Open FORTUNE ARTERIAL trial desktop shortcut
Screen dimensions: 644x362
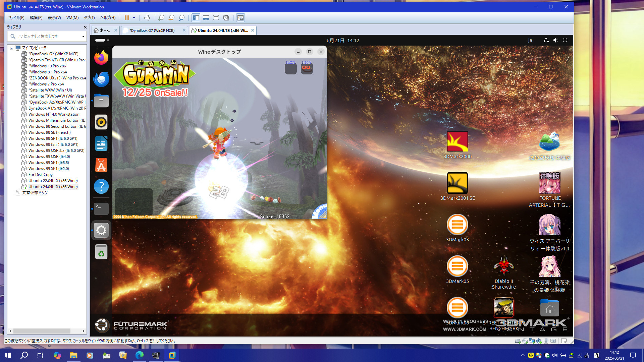549,190
